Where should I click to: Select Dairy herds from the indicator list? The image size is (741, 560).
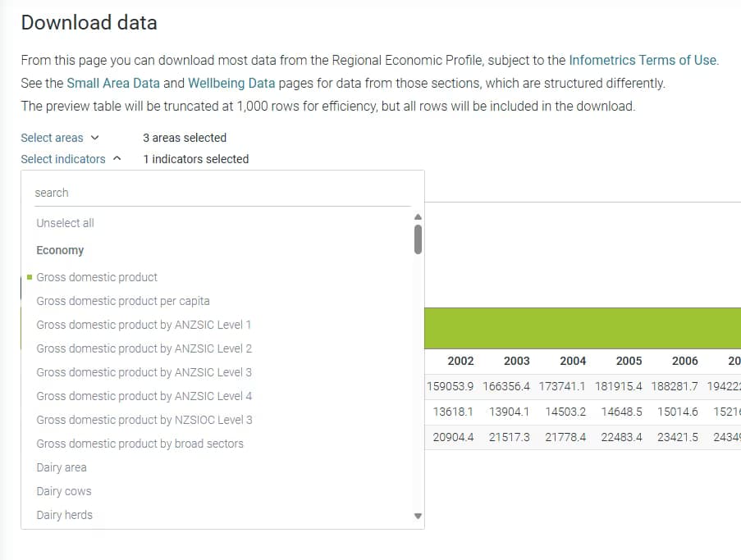tap(64, 515)
